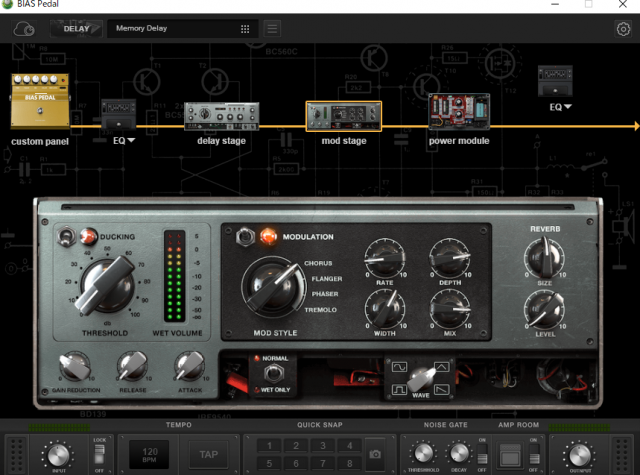This screenshot has width=640, height=475.
Task: Toggle the Noise Gate on/off switch
Action: (482, 454)
